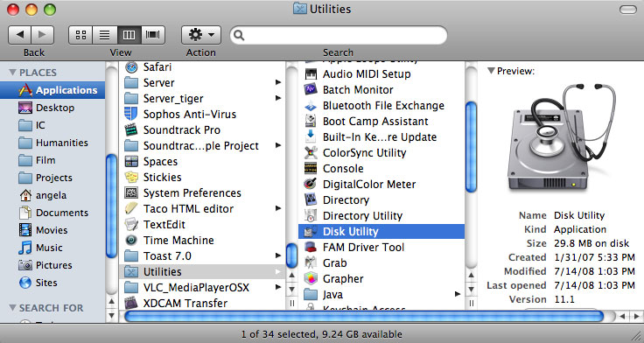Viewport: 644px width, 343px height.
Task: Click the Audio MIDI Setup keyboard icon
Action: coord(311,74)
